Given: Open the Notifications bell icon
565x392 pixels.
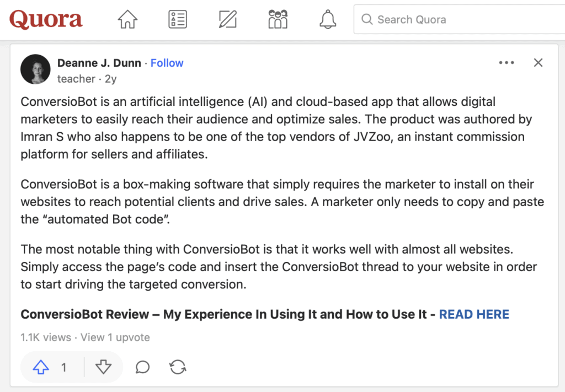Looking at the screenshot, I should tap(328, 19).
